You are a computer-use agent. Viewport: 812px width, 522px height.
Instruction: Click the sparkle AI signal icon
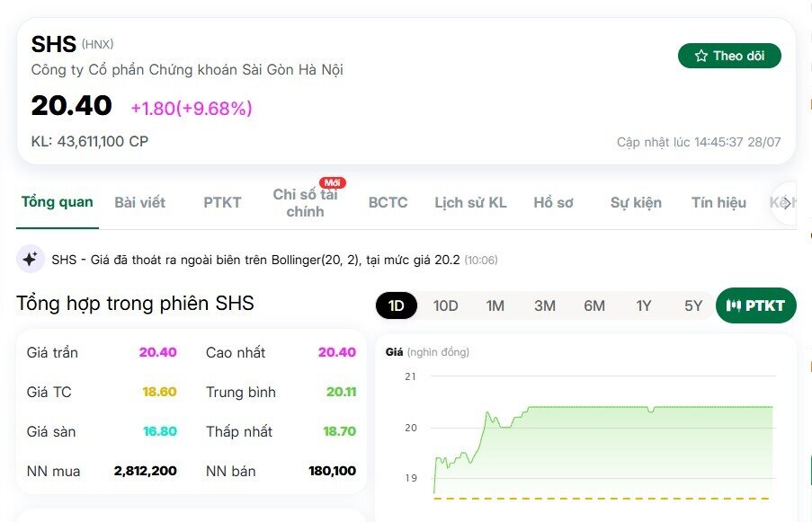30,259
